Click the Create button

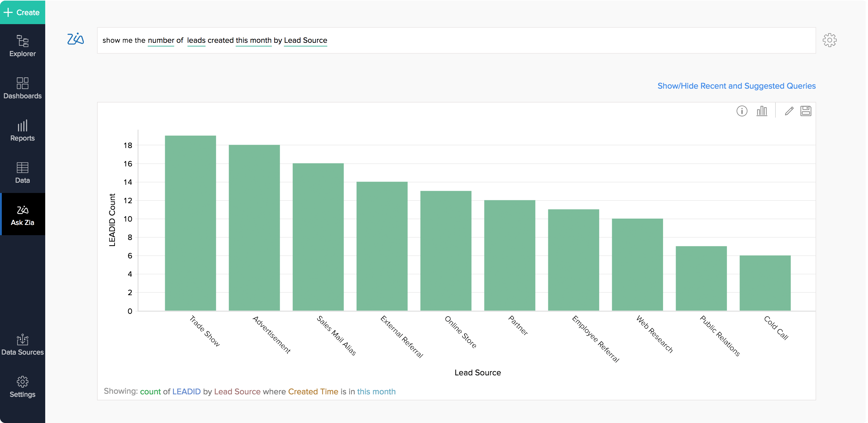pyautogui.click(x=22, y=12)
